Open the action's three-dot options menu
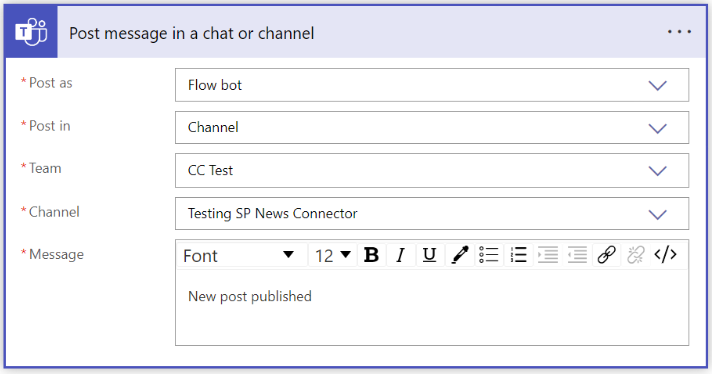 coord(680,32)
